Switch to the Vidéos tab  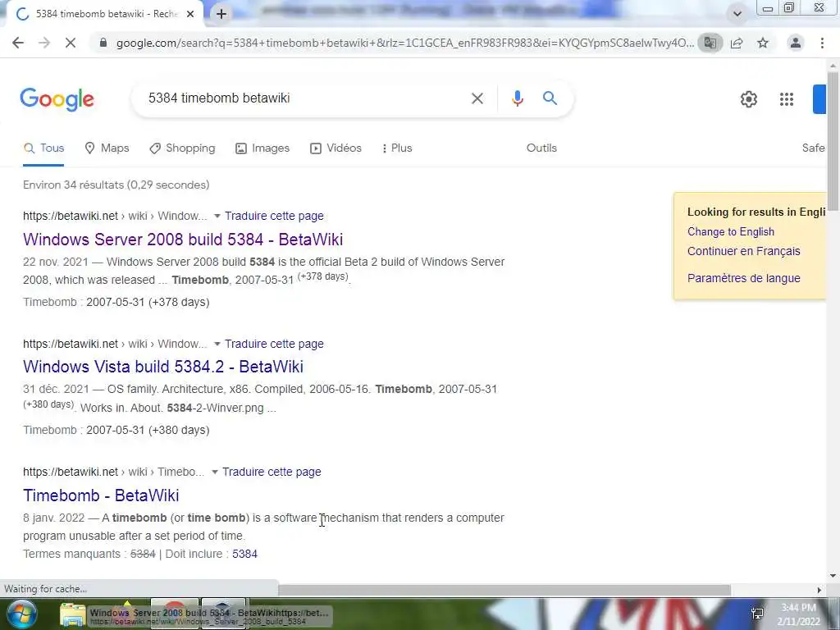(x=336, y=148)
